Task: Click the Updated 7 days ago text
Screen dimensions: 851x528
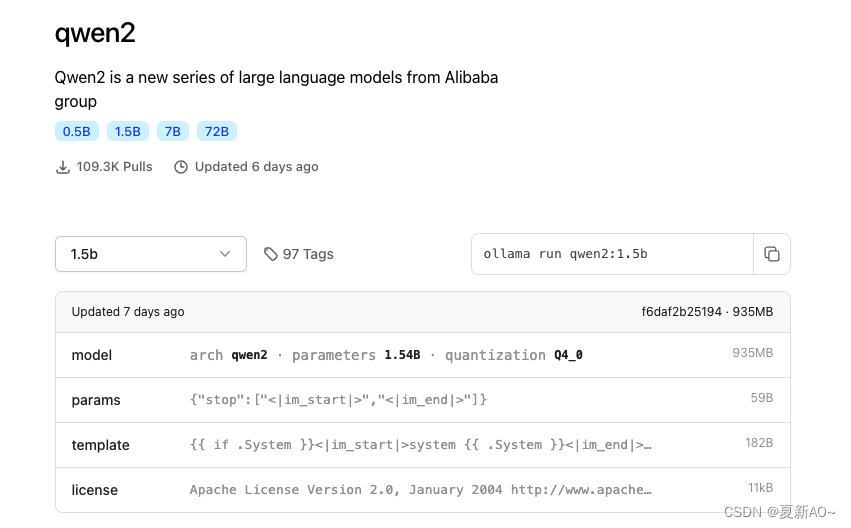Action: pos(128,311)
